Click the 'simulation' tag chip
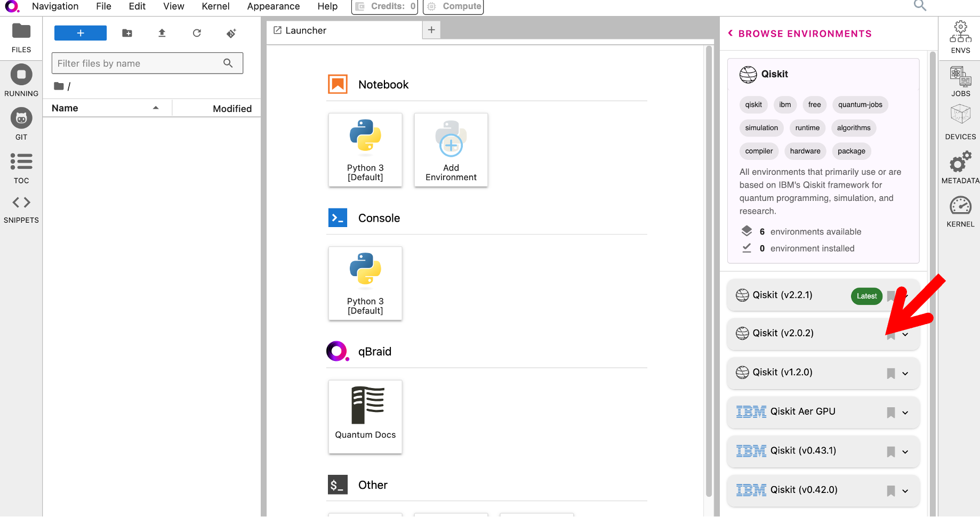The width and height of the screenshot is (980, 517). tap(761, 128)
